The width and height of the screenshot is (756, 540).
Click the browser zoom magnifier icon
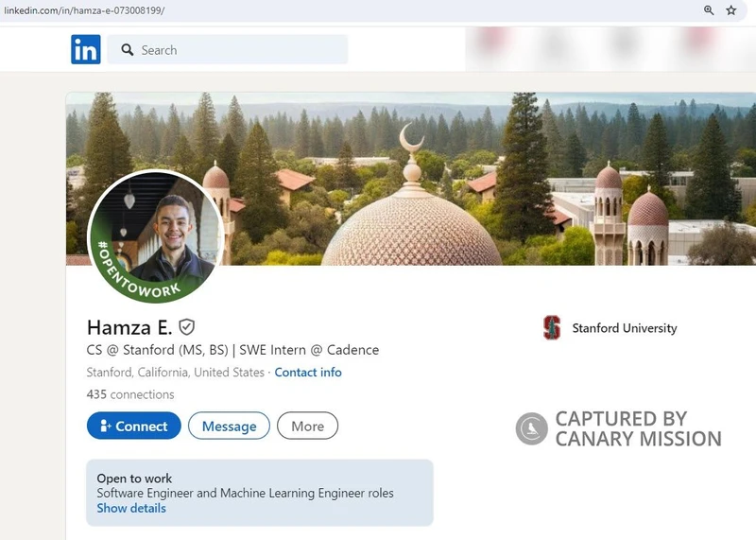pyautogui.click(x=709, y=10)
